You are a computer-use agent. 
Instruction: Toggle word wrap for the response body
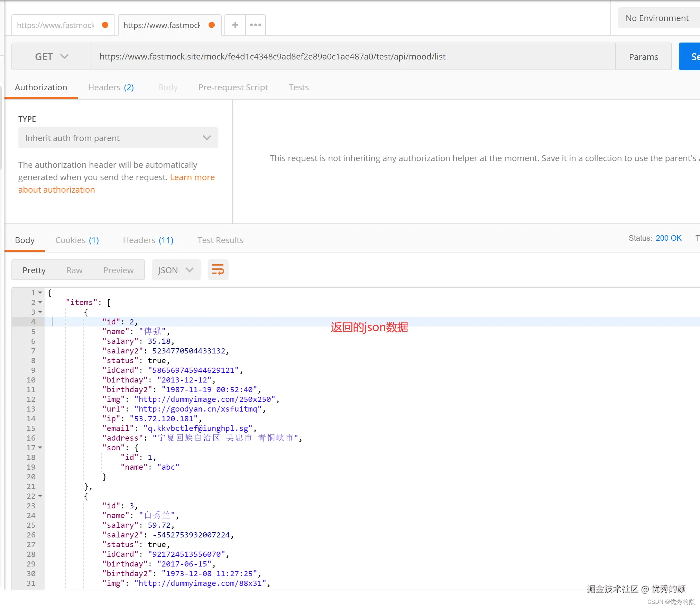tap(218, 270)
